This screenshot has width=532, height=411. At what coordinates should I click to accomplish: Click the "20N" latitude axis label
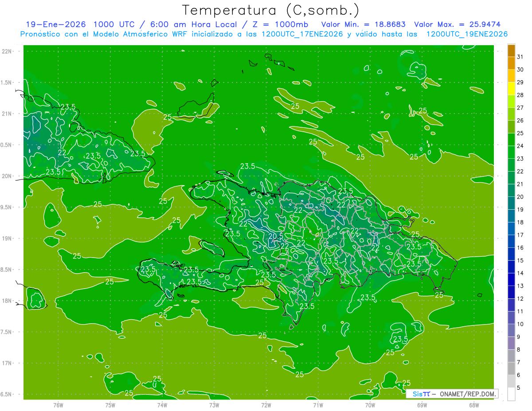pos(7,176)
